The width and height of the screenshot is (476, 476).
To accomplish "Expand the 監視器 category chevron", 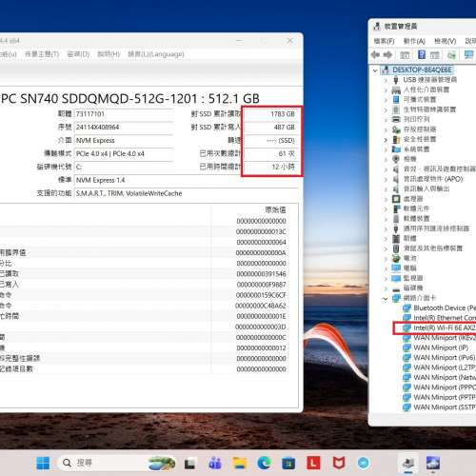I will tap(386, 278).
